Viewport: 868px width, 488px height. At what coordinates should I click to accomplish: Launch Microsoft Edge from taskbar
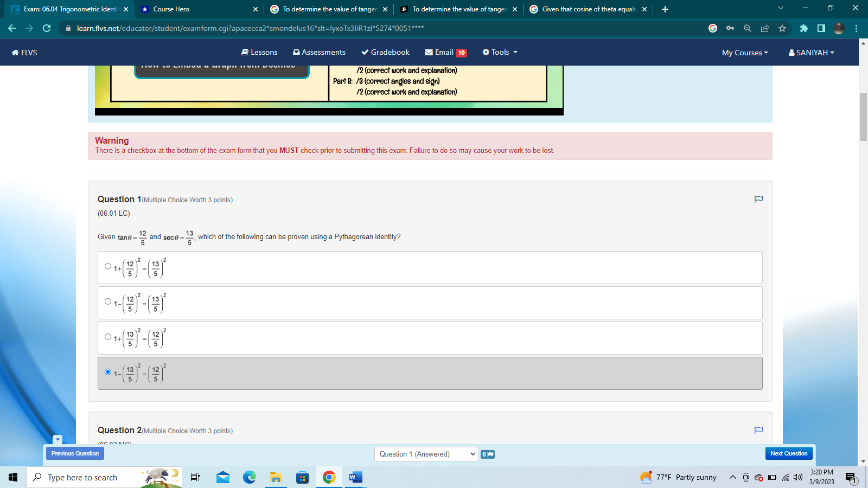coord(250,477)
